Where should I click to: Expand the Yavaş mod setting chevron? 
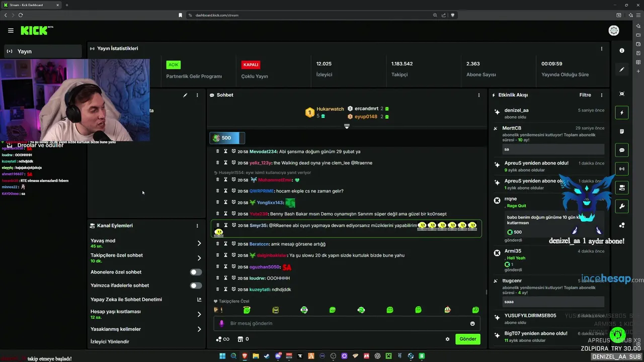pyautogui.click(x=199, y=243)
